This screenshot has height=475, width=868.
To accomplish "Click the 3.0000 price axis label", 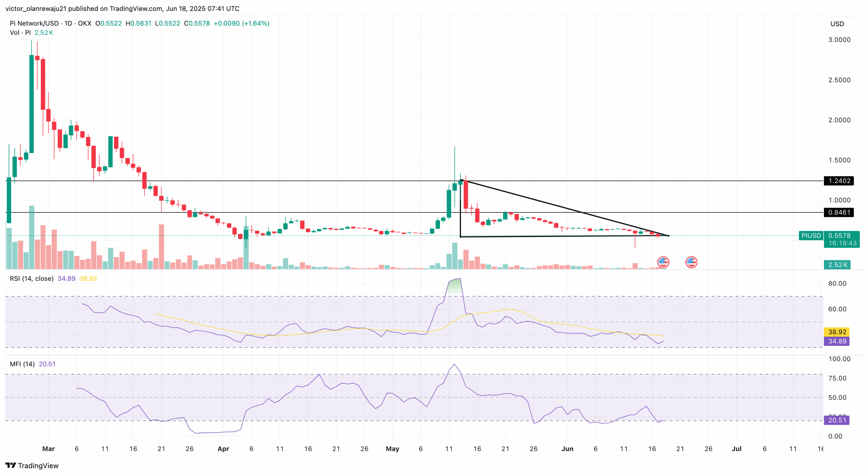I will coord(839,40).
